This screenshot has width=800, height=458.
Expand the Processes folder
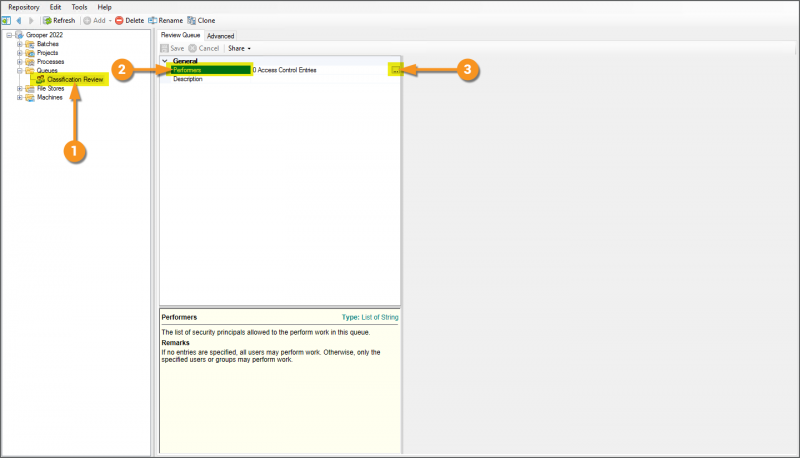[19, 62]
